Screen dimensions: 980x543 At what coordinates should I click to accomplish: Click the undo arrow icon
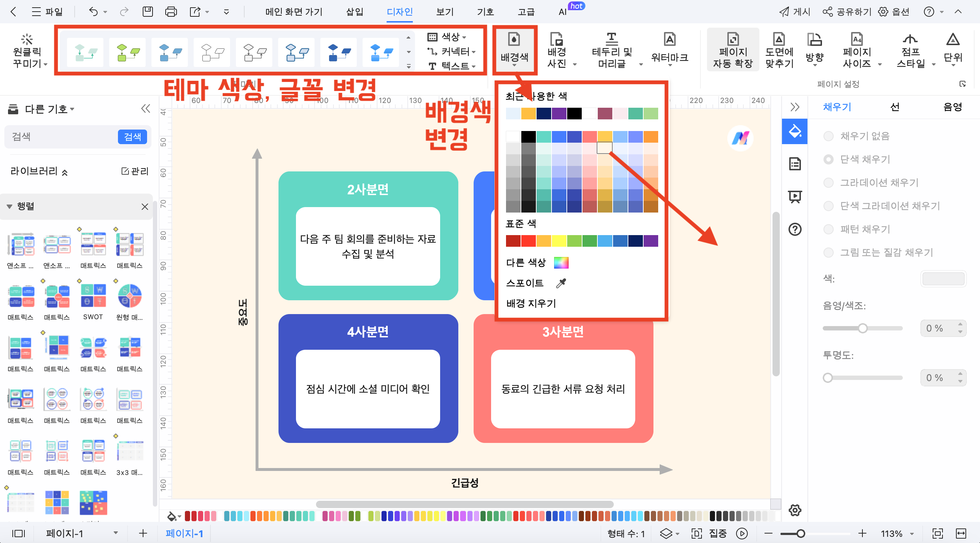pyautogui.click(x=93, y=12)
